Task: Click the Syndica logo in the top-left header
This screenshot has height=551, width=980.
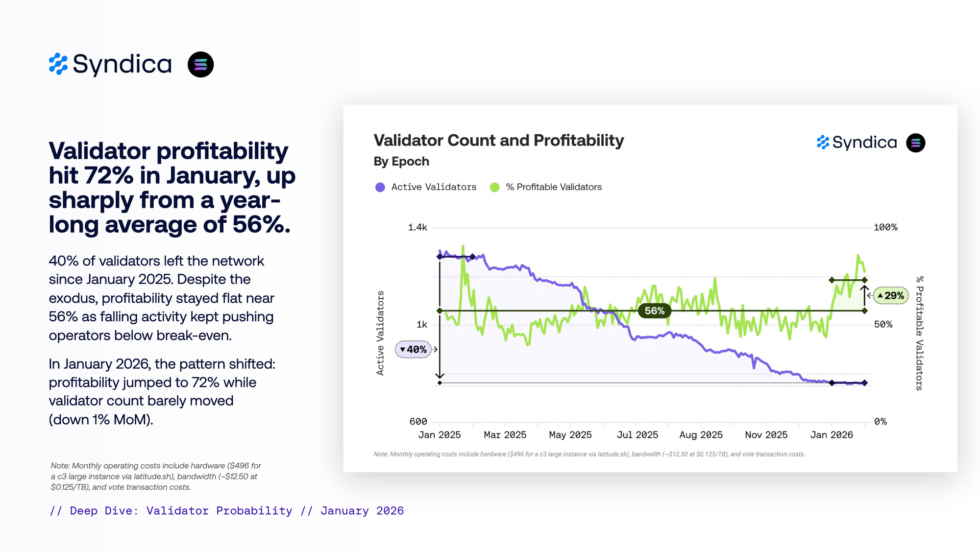Action: (111, 64)
